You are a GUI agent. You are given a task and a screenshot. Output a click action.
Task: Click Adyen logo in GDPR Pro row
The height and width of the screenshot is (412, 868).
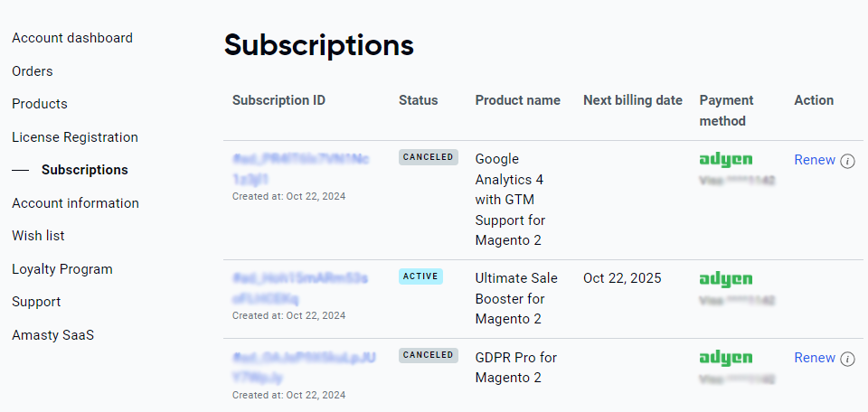coord(726,358)
